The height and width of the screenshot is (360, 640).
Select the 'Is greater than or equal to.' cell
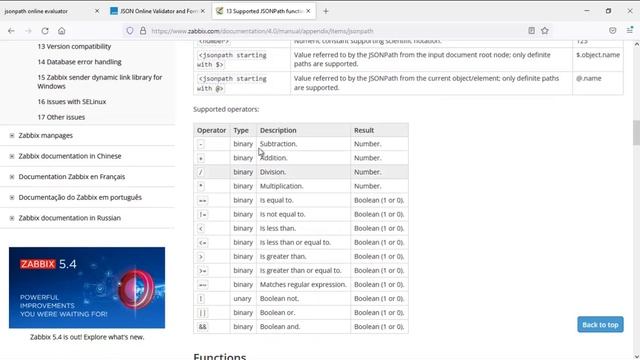point(303,271)
